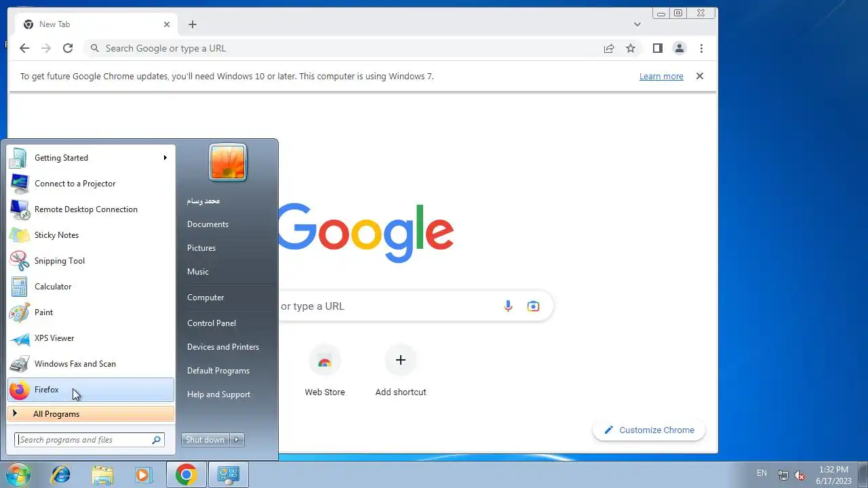Open Devices and Printers

coord(223,347)
